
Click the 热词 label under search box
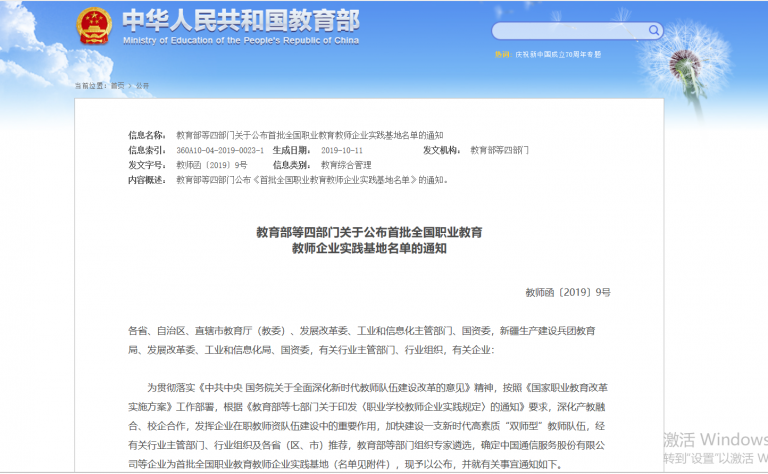click(502, 54)
